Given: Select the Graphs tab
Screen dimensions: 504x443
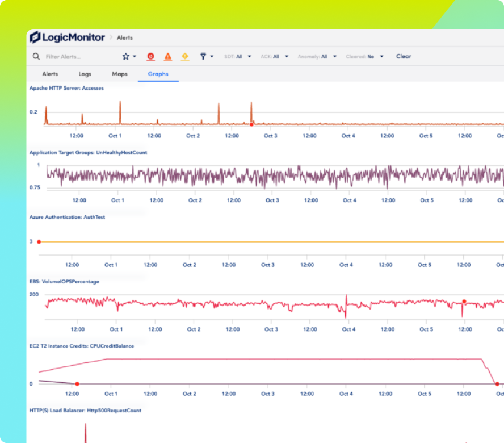Looking at the screenshot, I should point(158,74).
